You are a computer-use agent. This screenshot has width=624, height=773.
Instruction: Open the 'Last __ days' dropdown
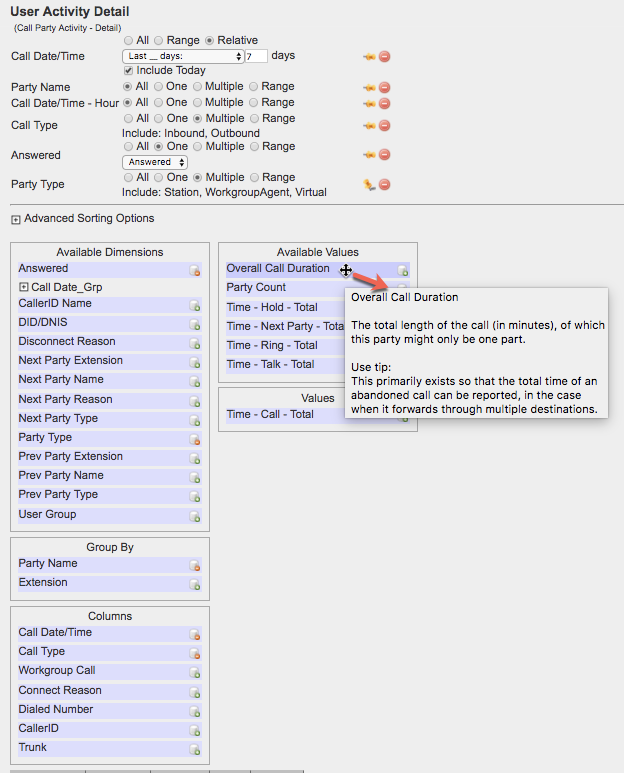tap(185, 56)
